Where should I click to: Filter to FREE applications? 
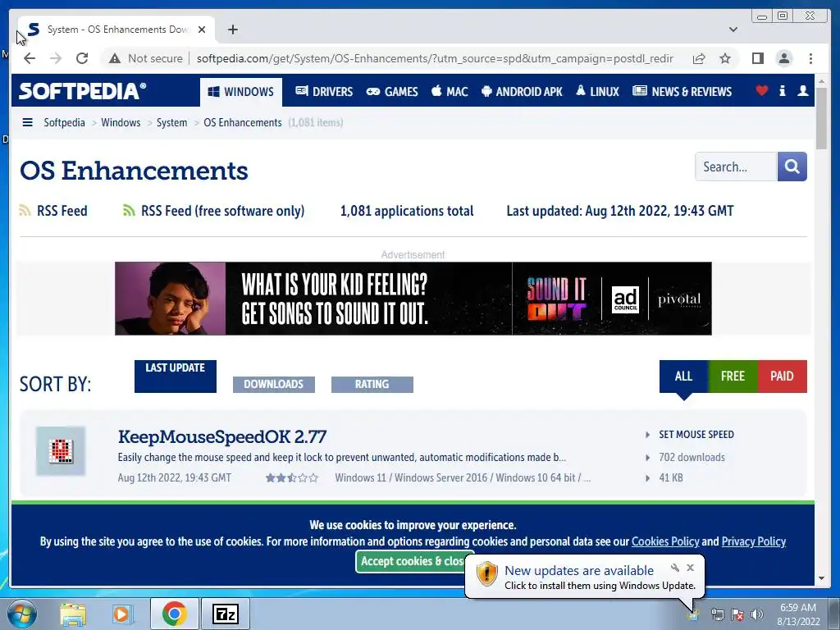click(x=733, y=376)
